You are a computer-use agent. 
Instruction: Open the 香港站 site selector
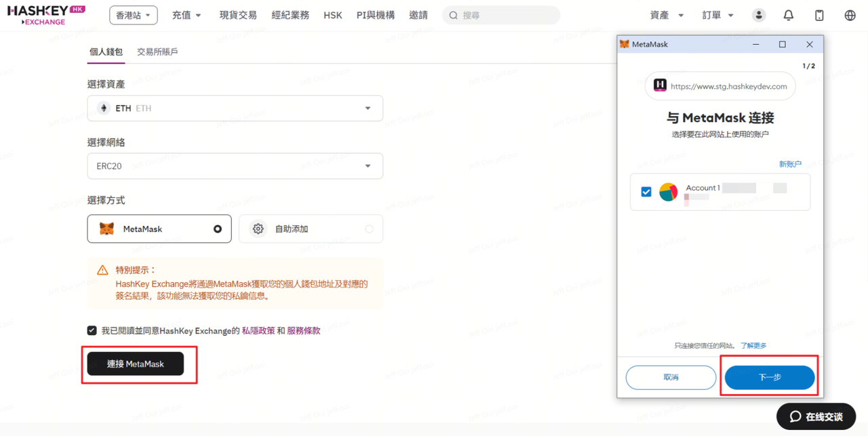click(133, 15)
